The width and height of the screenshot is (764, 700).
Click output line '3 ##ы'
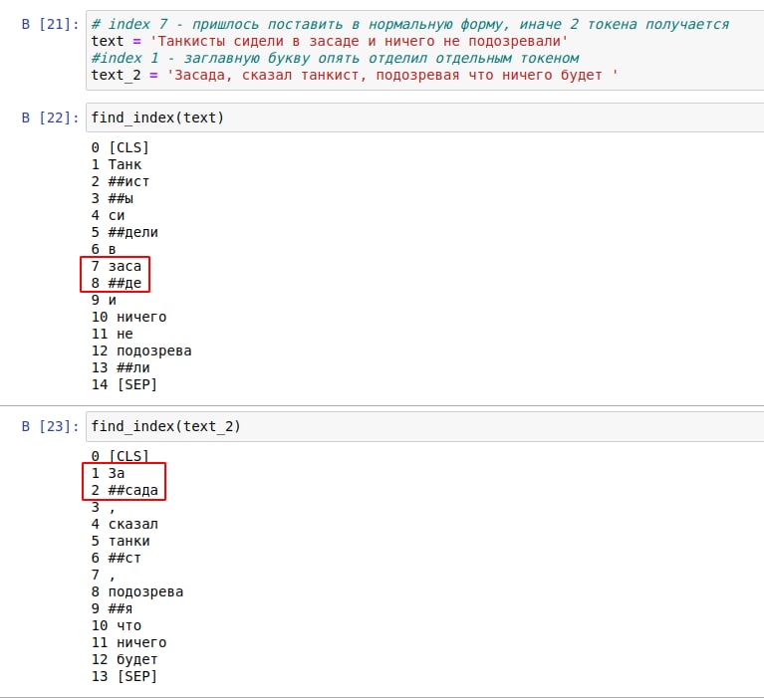pyautogui.click(x=113, y=199)
